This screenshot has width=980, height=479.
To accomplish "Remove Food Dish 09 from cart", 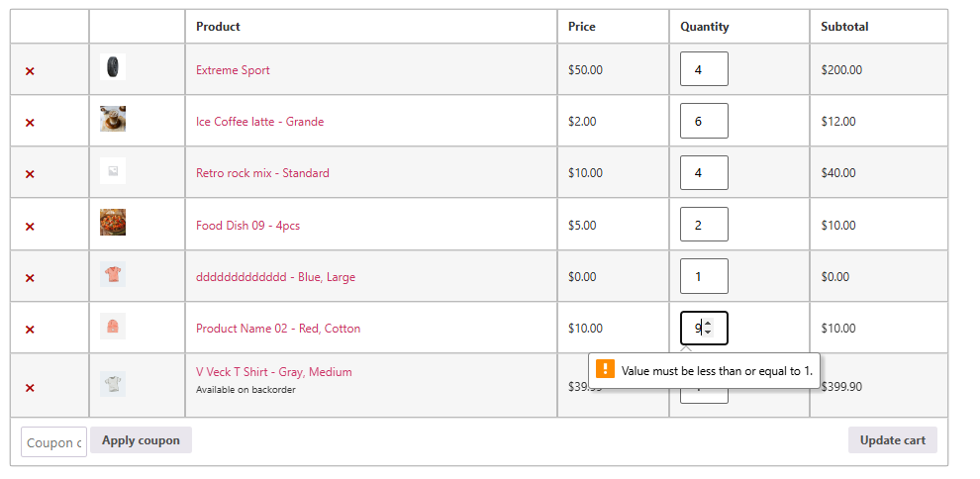I will [30, 227].
